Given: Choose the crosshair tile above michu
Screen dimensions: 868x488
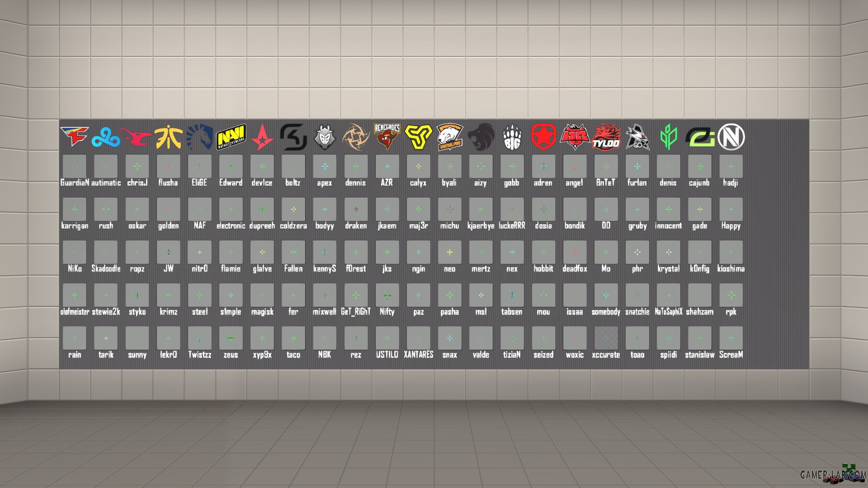Looking at the screenshot, I should [450, 209].
